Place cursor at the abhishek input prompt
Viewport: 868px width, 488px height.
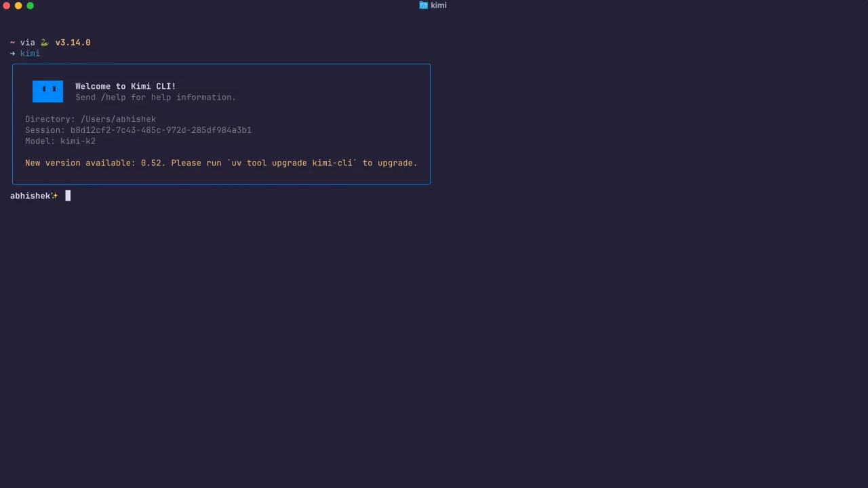[x=68, y=196]
